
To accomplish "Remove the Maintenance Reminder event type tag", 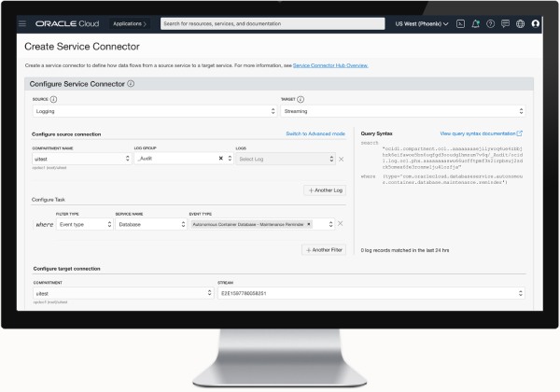I will pos(309,224).
